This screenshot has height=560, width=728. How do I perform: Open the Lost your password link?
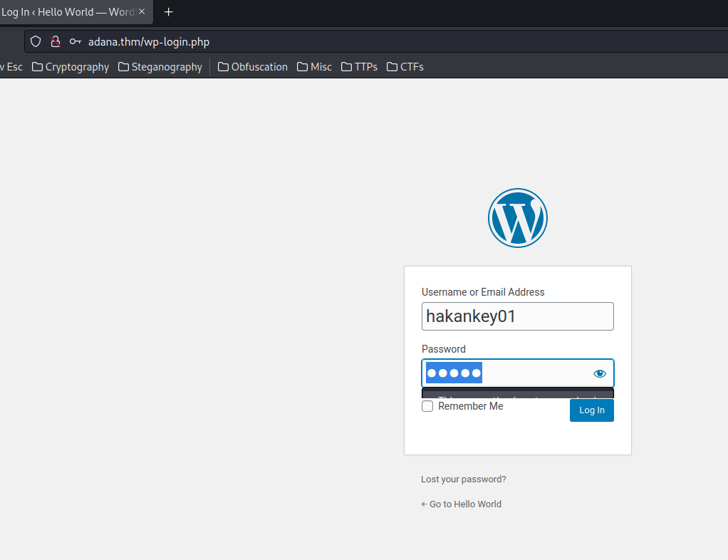(x=463, y=479)
